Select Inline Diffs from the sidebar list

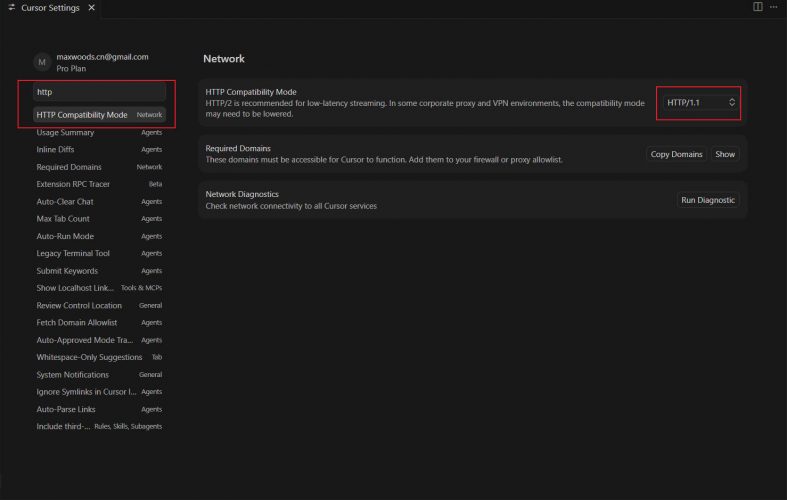(x=55, y=150)
